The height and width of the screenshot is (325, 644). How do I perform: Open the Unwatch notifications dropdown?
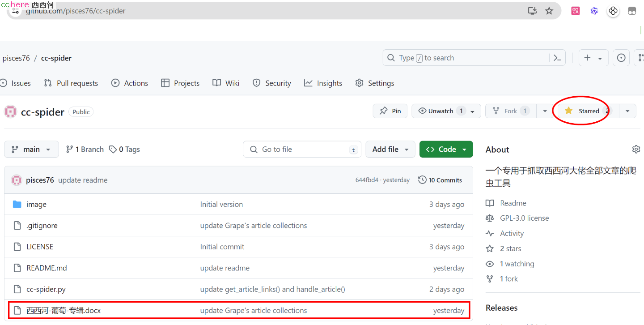coord(446,111)
